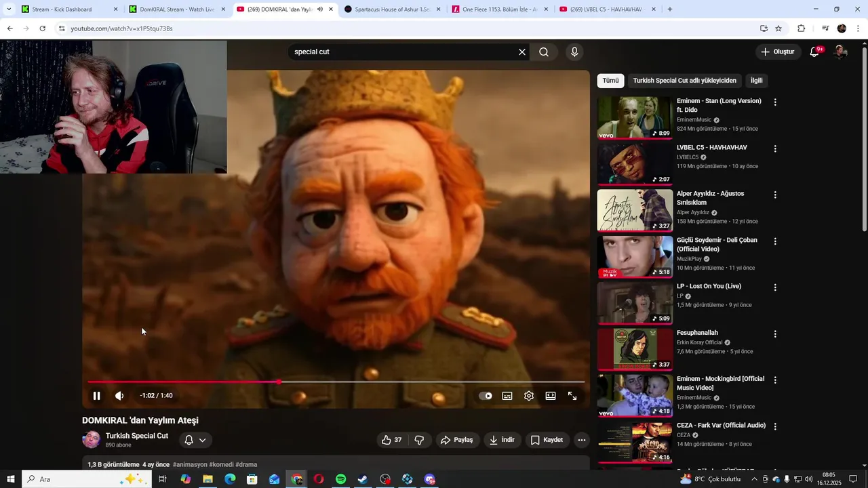Clear the search box with X
The image size is (868, 488).
[x=522, y=52]
